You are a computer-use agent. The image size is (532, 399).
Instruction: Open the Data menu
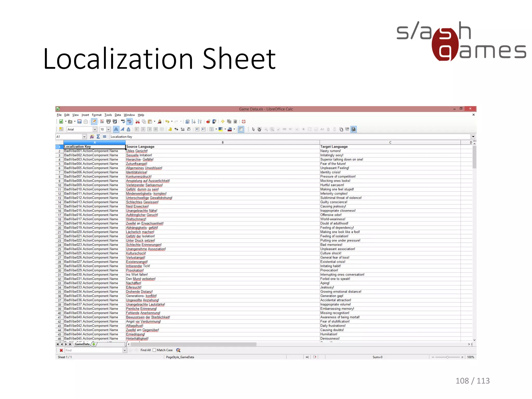pos(118,115)
